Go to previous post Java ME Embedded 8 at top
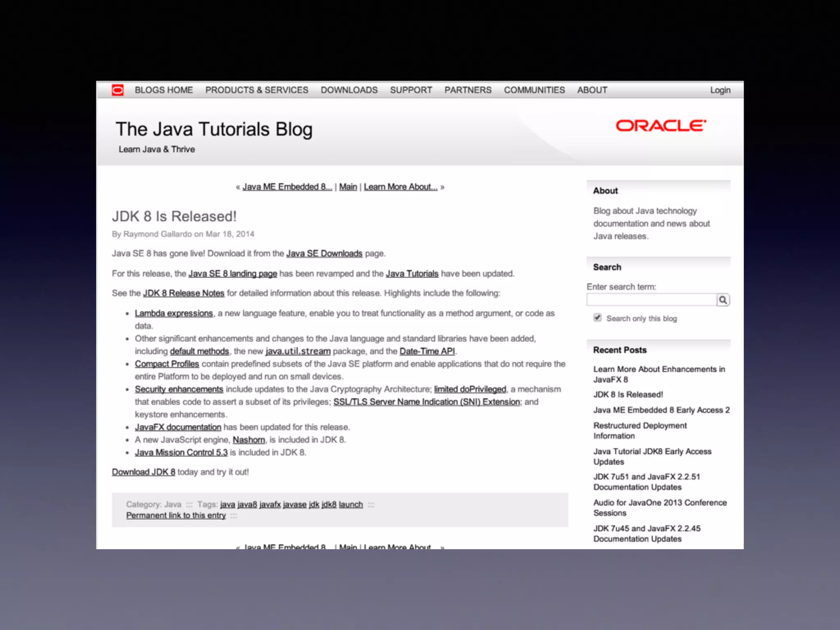 287,187
